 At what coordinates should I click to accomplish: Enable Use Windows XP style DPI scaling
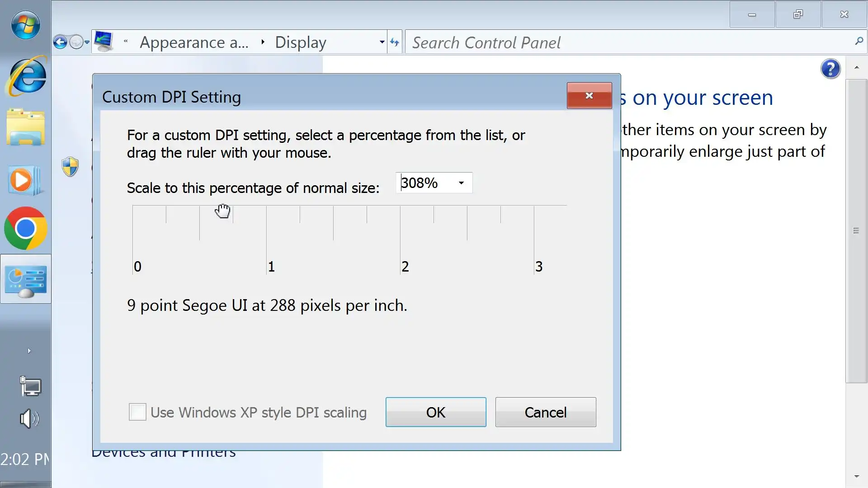137,412
